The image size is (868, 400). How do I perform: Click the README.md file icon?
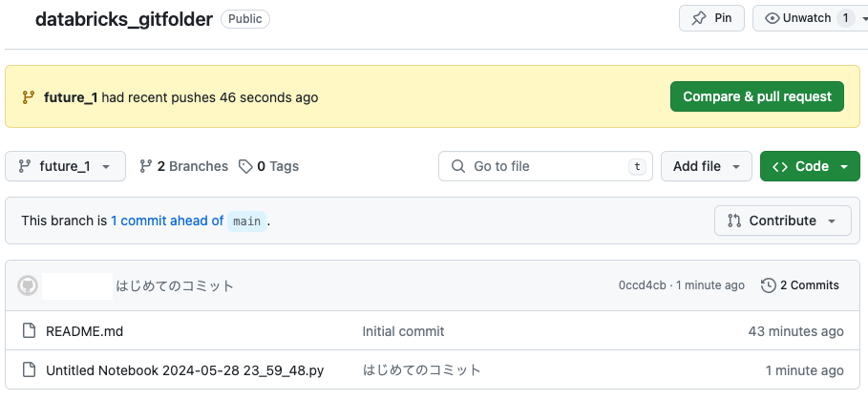(x=29, y=331)
